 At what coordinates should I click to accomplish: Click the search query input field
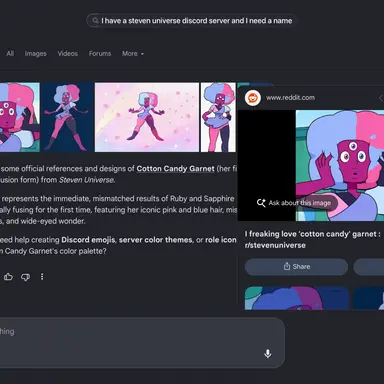(191, 20)
